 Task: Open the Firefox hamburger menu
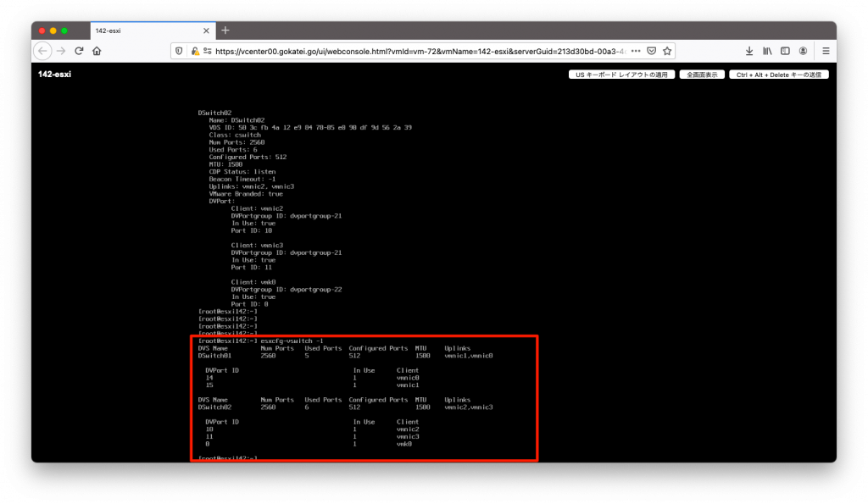[x=825, y=51]
